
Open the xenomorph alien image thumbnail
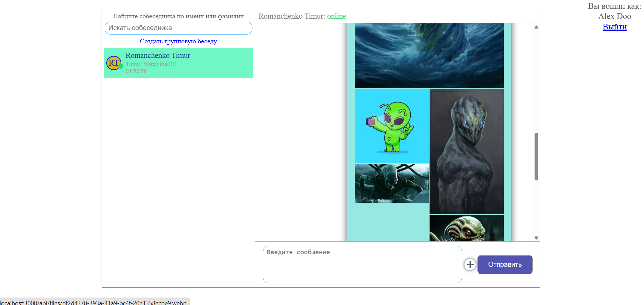coord(392,183)
